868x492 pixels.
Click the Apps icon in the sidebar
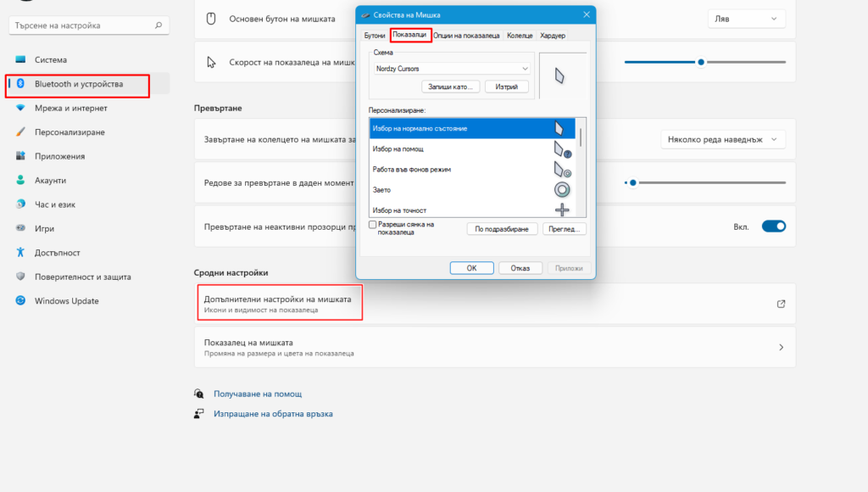tap(20, 156)
